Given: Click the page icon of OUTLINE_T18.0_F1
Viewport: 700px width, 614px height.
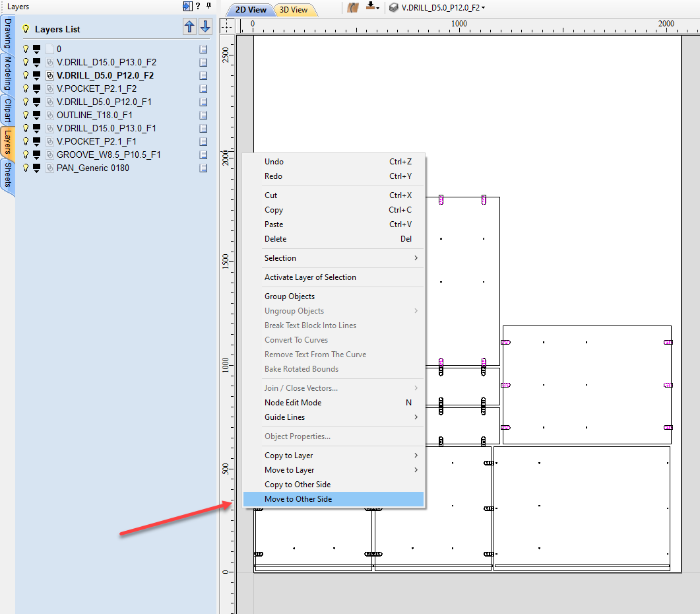Looking at the screenshot, I should pos(203,116).
